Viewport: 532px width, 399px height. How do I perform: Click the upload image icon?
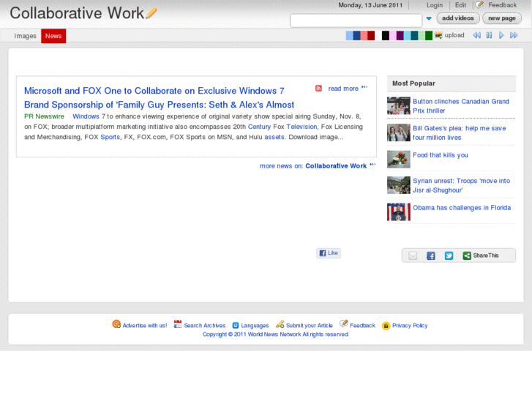(438, 35)
